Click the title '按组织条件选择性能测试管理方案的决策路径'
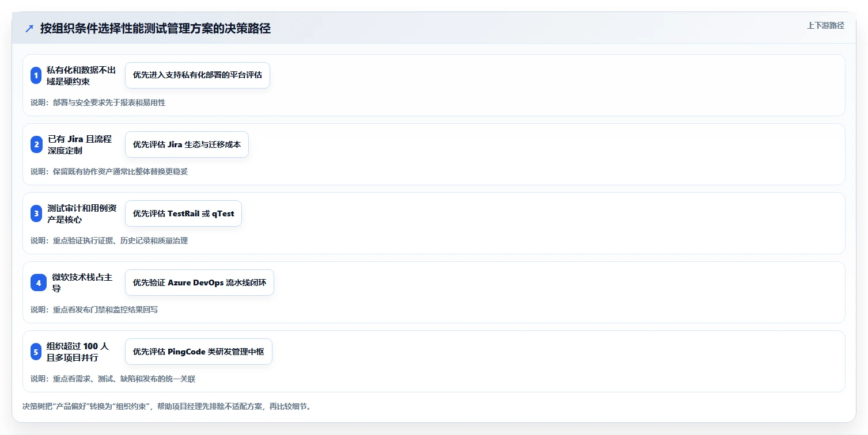Screen dimensions: 868x435 point(155,28)
